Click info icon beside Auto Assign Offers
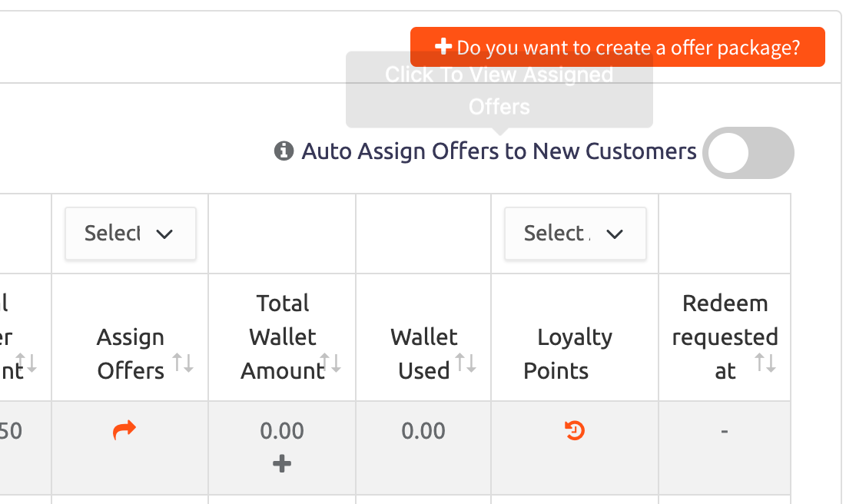846x504 pixels. 284,151
